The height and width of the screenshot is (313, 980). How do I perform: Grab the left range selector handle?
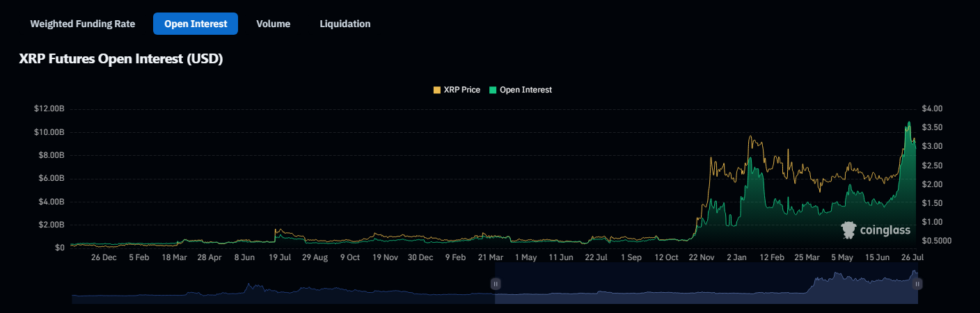(496, 284)
